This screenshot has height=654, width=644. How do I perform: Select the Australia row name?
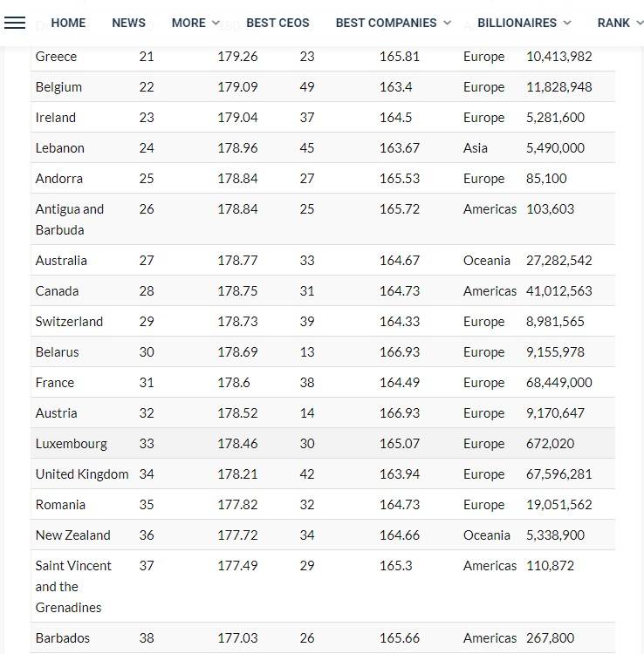click(61, 261)
